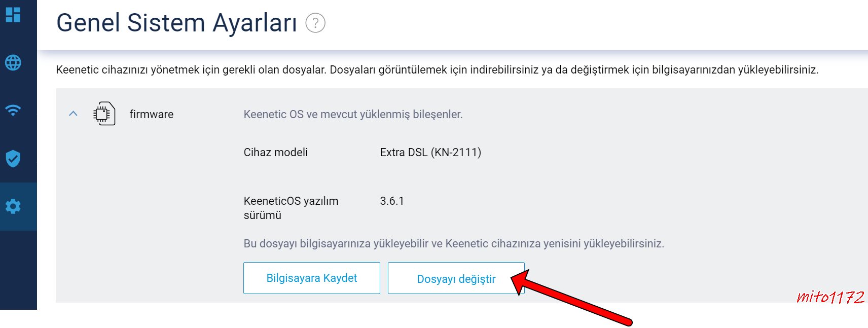Open the dashboard icon in sidebar
The image size is (868, 328).
(13, 15)
